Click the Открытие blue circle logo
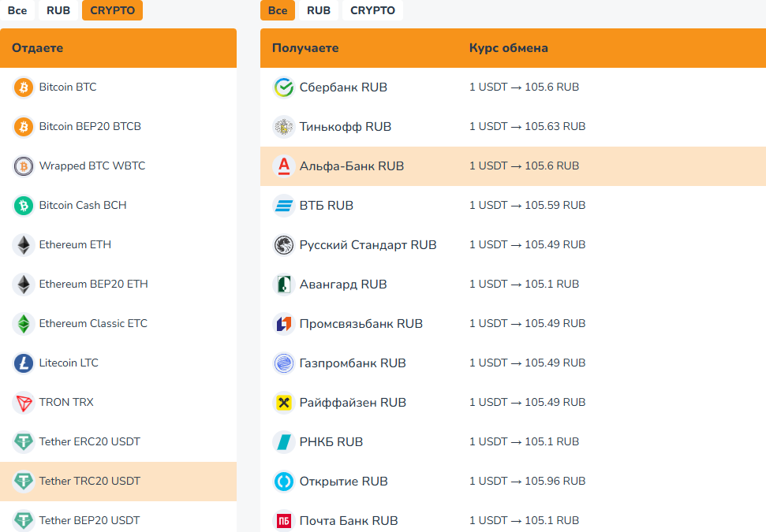 (x=284, y=482)
